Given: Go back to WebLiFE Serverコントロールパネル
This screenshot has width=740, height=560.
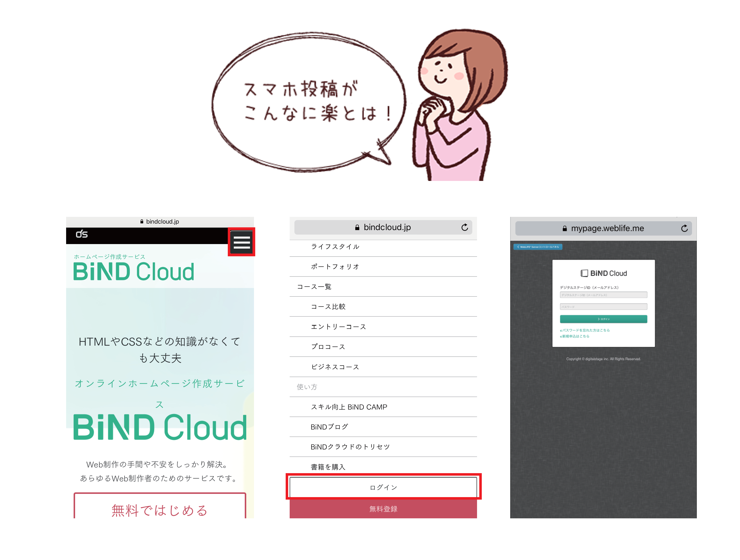Looking at the screenshot, I should coord(538,247).
